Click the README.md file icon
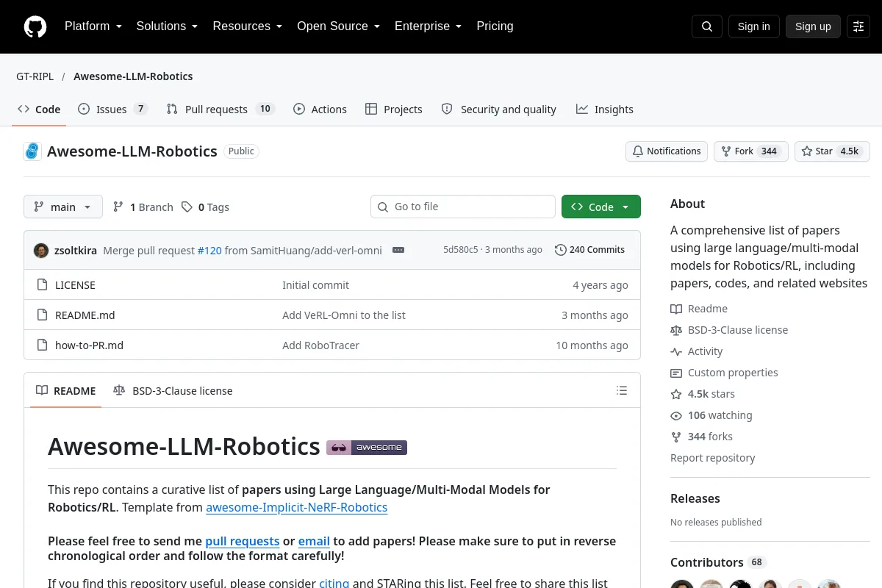 (43, 315)
